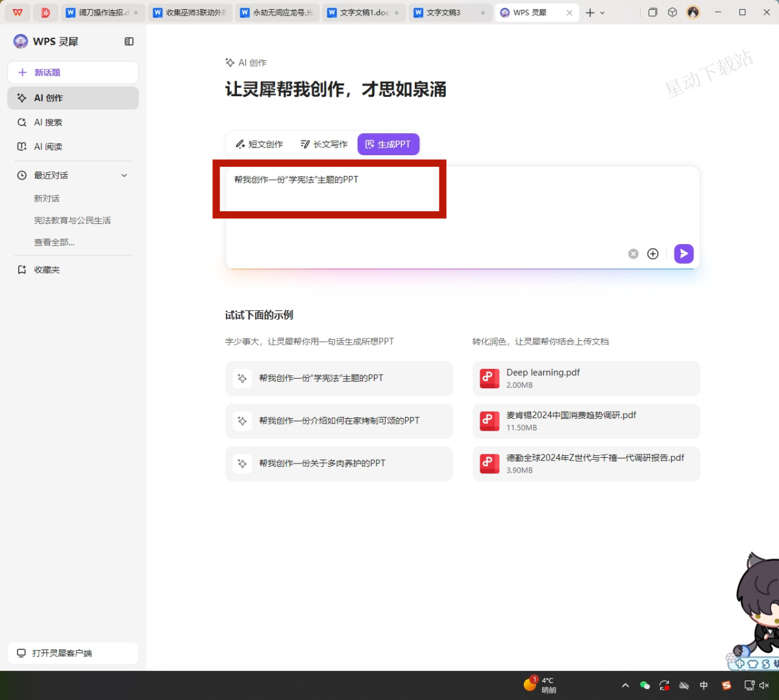Click the PDF icon beside 麦肯锡2024 file
This screenshot has height=700, width=779.
tap(489, 421)
